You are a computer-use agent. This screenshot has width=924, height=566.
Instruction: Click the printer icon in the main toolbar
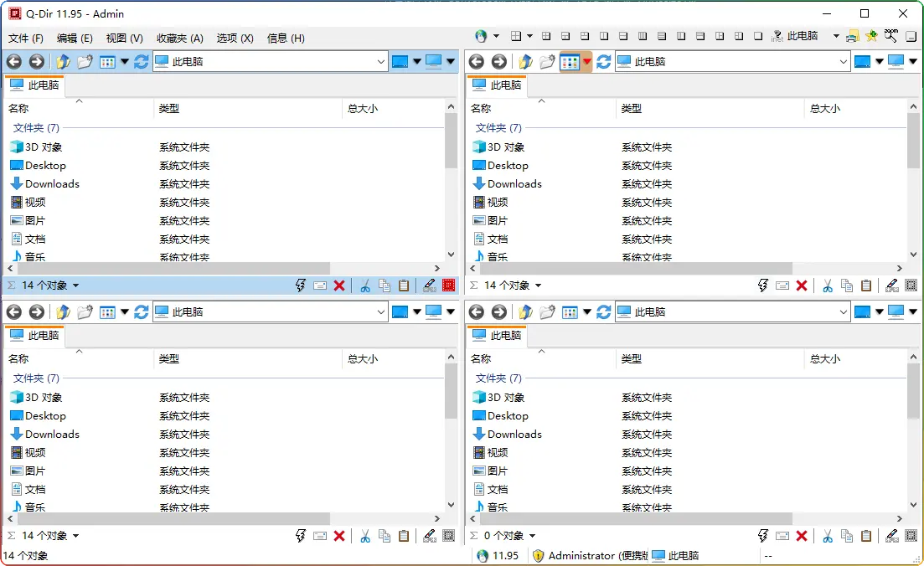point(853,36)
